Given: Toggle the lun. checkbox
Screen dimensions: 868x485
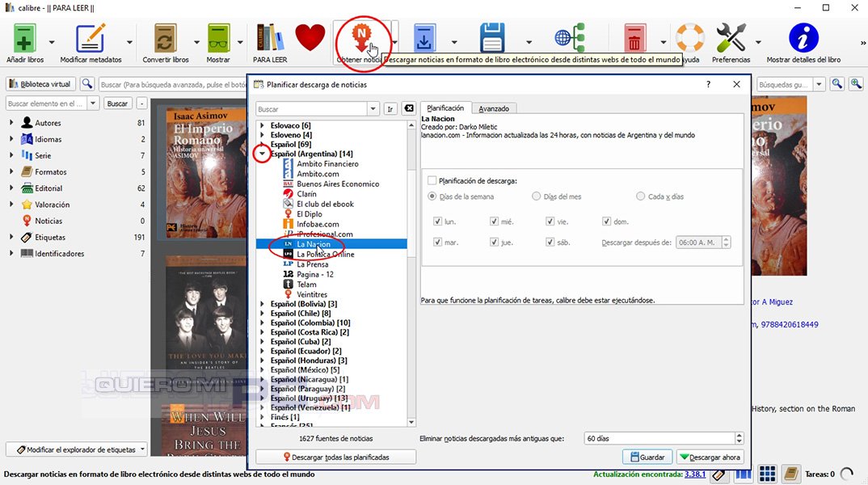Looking at the screenshot, I should [x=437, y=221].
